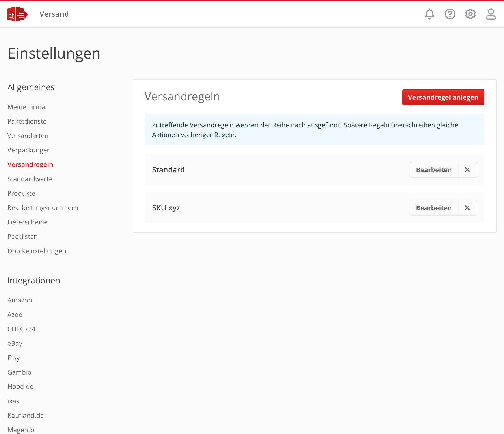The height and width of the screenshot is (434, 504).
Task: Delete the SKU xyz rule with its X icon
Action: (x=467, y=208)
